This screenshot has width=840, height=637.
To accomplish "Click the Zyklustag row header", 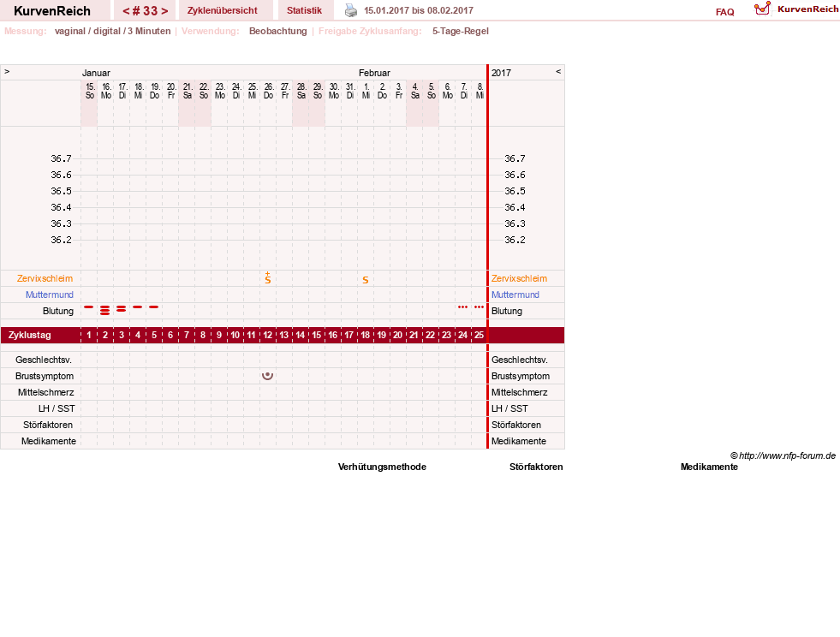I will tap(30, 336).
